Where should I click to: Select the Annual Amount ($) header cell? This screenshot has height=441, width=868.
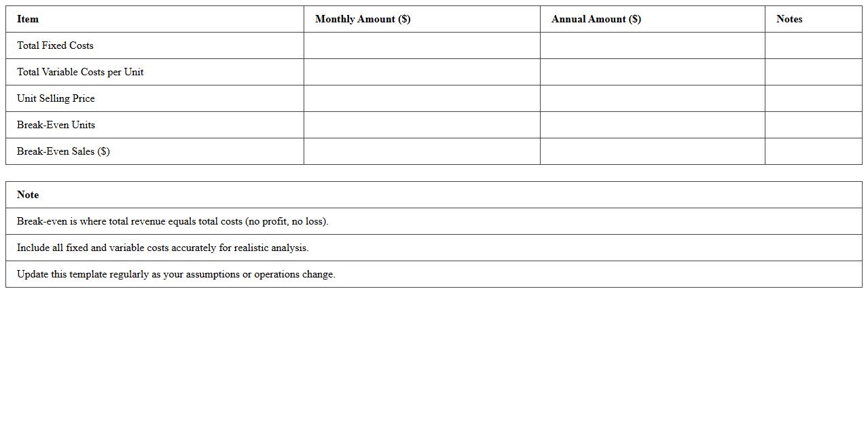[x=596, y=19]
